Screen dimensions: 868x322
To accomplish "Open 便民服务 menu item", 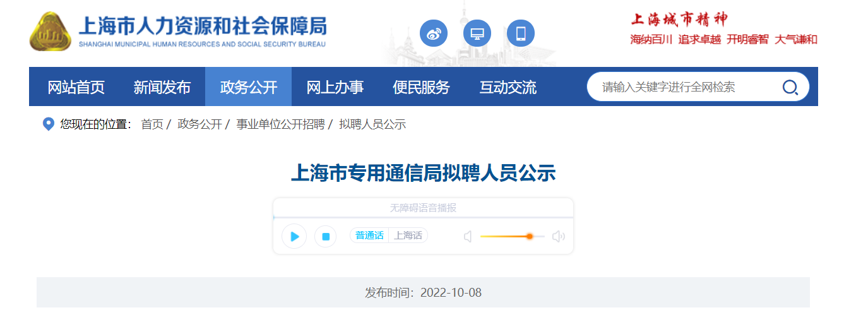I will pyautogui.click(x=421, y=87).
